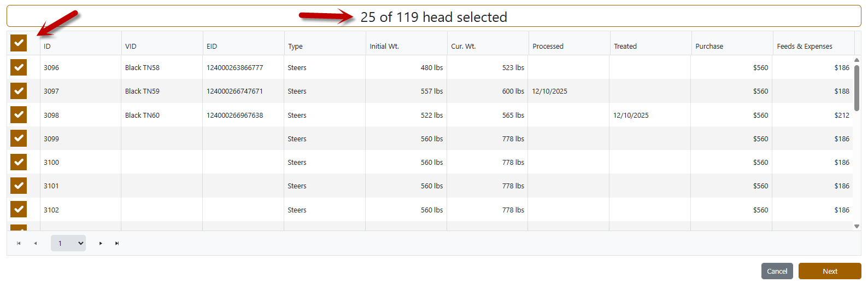Click the Cancel button
Viewport: 868px width, 288px height.
pos(777,271)
